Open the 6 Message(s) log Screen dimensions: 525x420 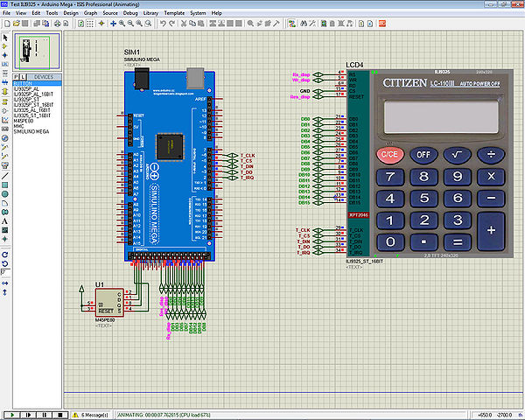coord(91,415)
